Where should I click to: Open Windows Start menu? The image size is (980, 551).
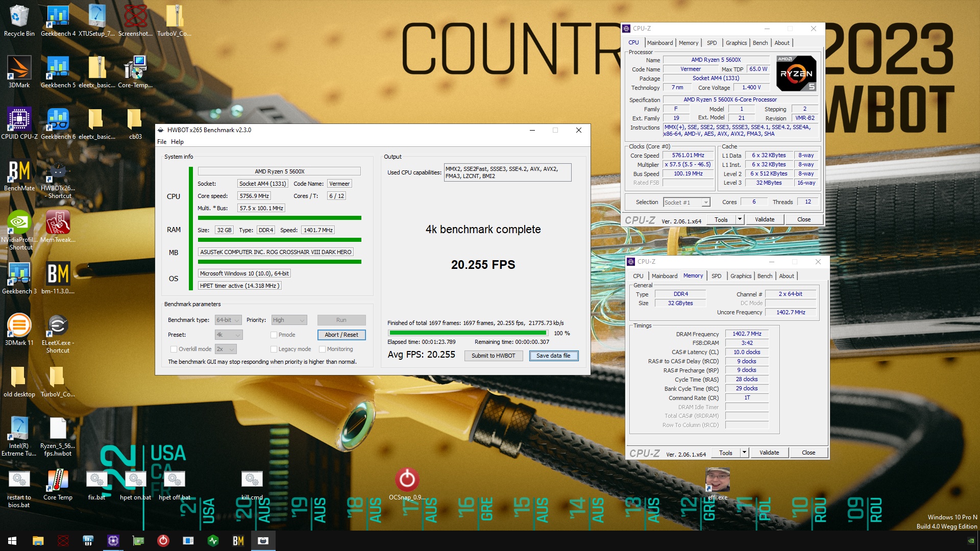(12, 541)
